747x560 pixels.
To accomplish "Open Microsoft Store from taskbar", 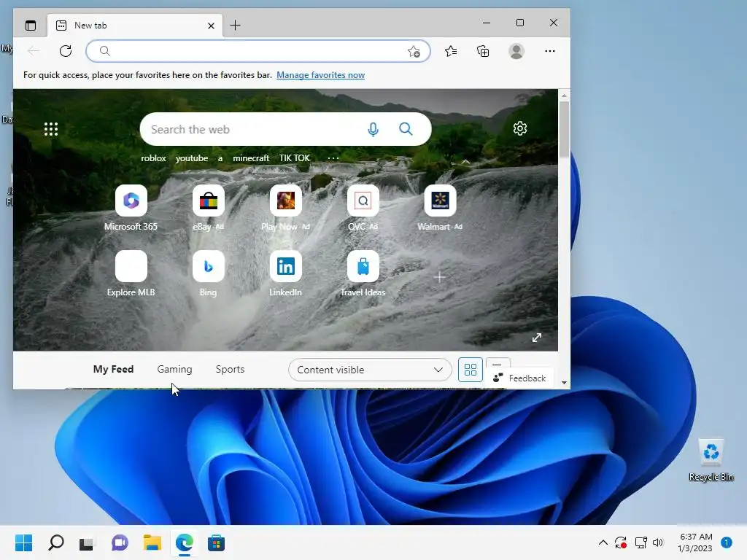I will click(216, 542).
